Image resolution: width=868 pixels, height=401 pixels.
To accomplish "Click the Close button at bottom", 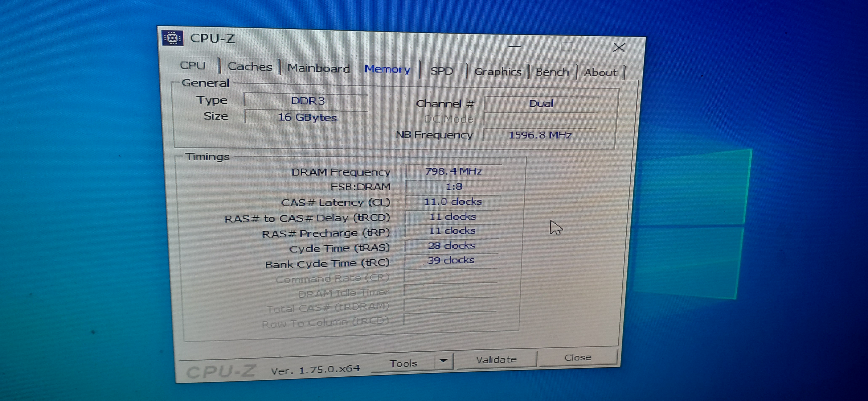I will [578, 357].
